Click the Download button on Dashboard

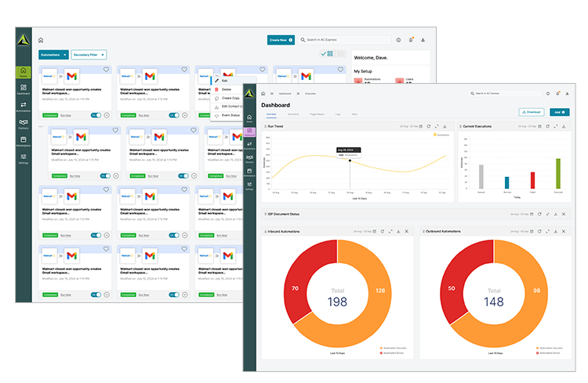click(531, 112)
